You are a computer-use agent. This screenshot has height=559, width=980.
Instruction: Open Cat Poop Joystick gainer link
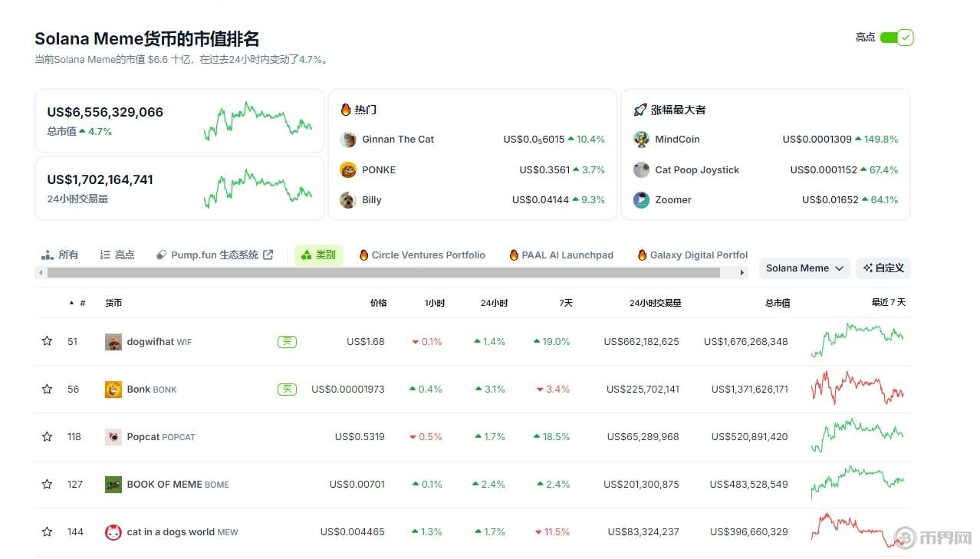[697, 169]
